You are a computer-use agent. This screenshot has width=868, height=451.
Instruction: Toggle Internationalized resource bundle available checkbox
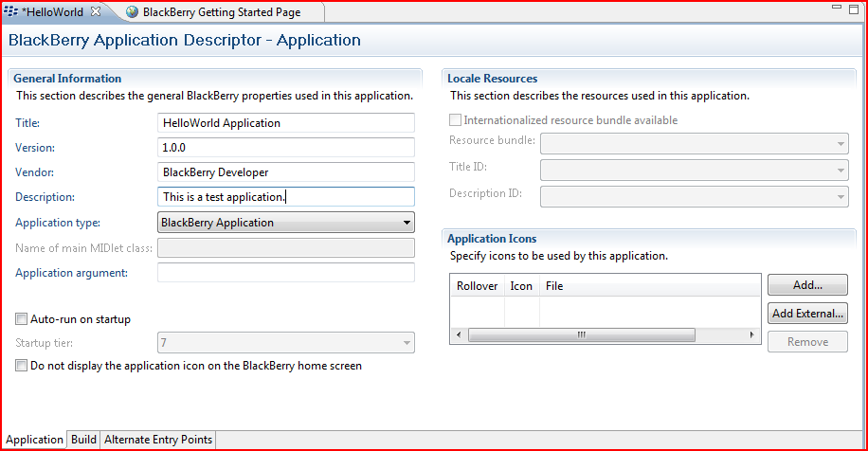(x=455, y=119)
